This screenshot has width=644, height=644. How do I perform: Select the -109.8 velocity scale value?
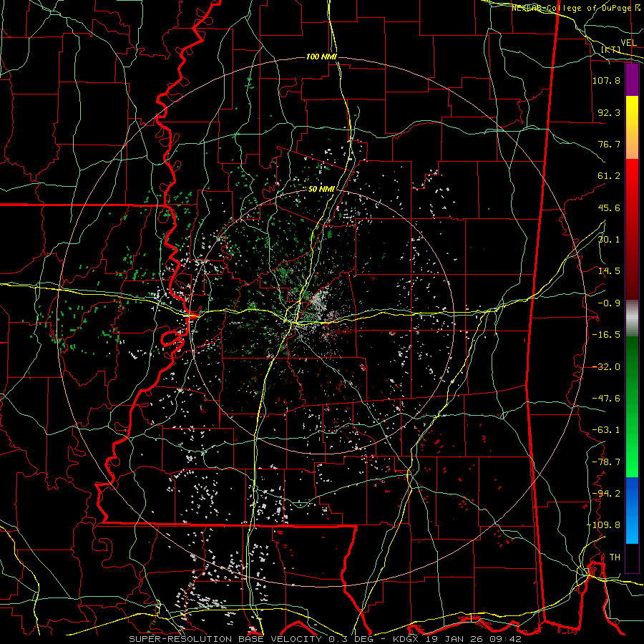(x=604, y=525)
